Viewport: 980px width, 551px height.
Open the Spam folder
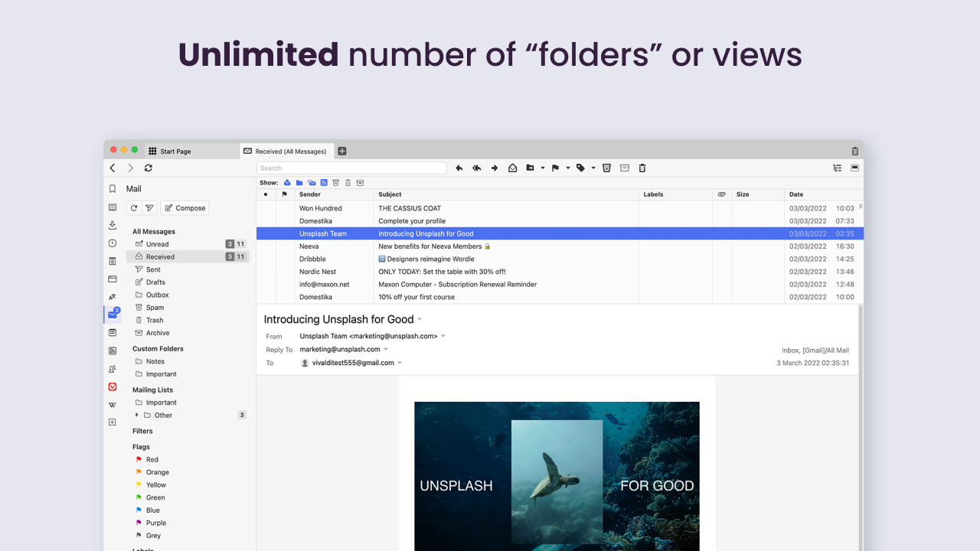pos(188,308)
